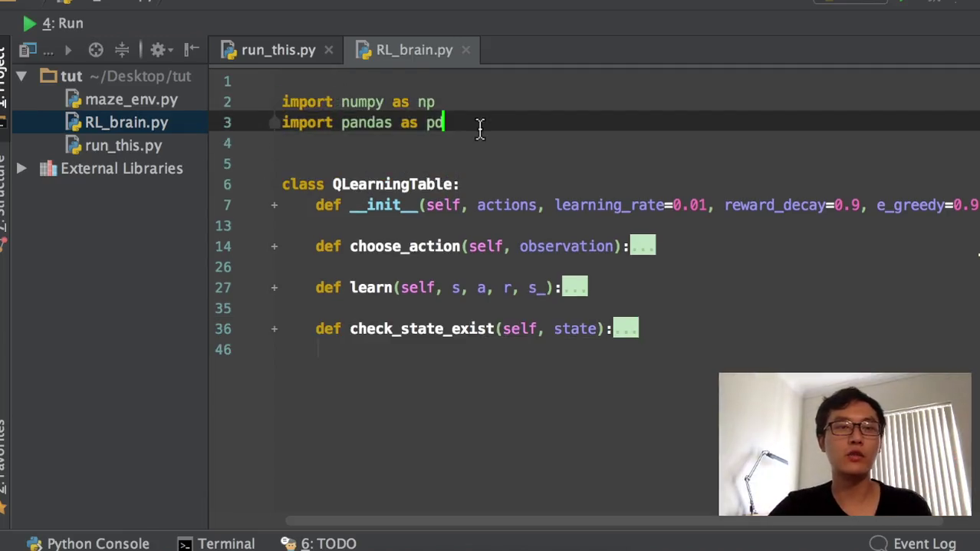The width and height of the screenshot is (980, 551).
Task: Click the External Libraries icon
Action: pyautogui.click(x=48, y=168)
